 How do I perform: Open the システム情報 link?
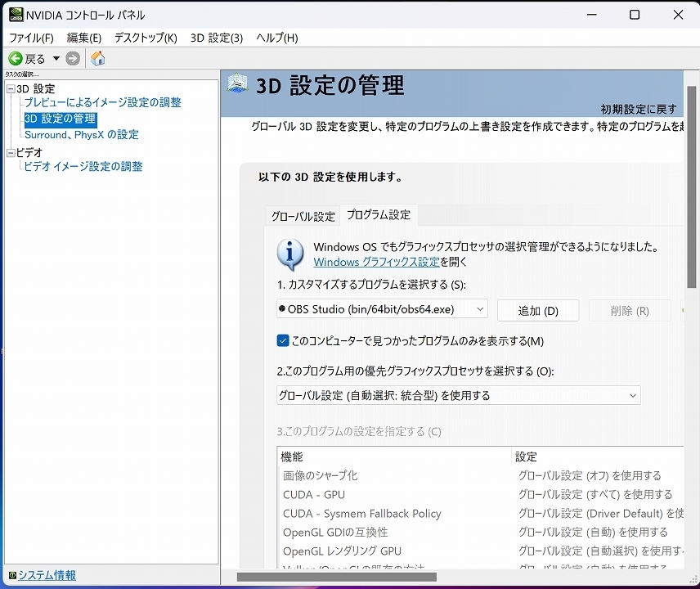pos(47,575)
